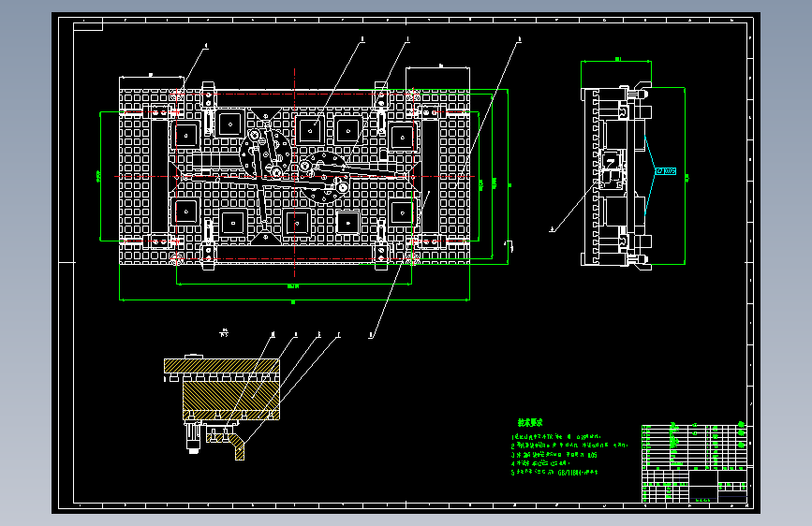Click the small empty box at frame's top-left corner
Screen dimensions: 812x526
point(88,25)
